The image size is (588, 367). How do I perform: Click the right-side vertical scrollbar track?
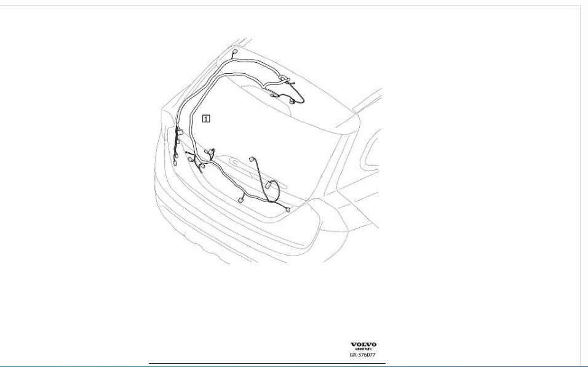point(584,185)
